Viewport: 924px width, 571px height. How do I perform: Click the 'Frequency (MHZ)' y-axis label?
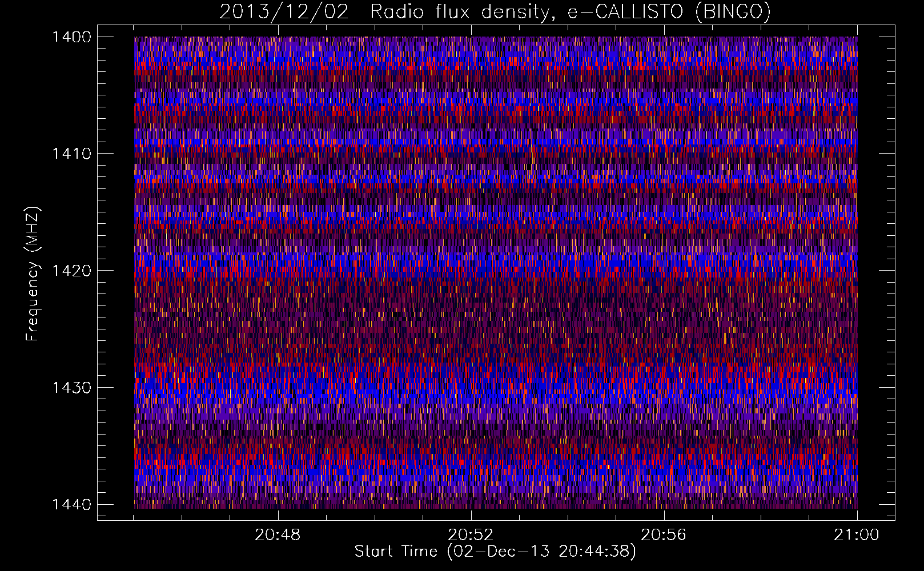[x=33, y=274]
